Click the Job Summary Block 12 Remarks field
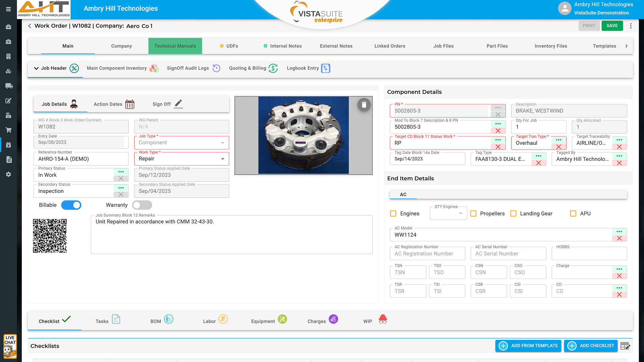The width and height of the screenshot is (644, 362). click(x=231, y=235)
